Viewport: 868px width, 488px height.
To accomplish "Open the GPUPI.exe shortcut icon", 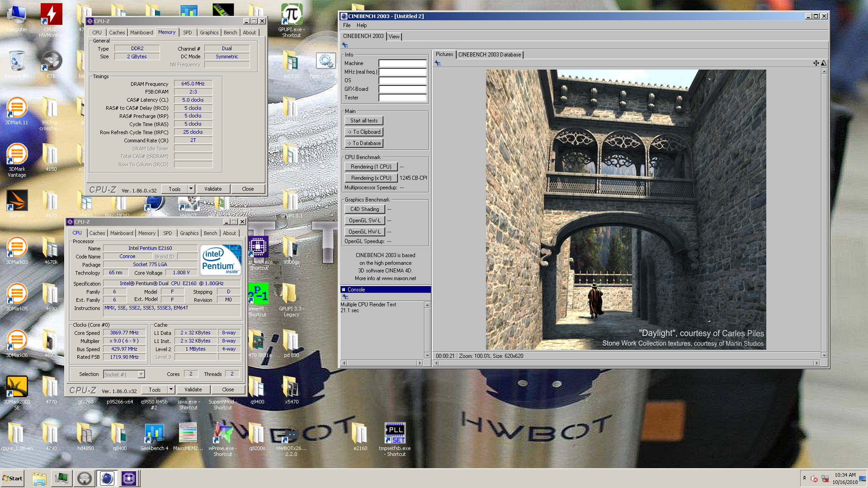I will pos(292,20).
